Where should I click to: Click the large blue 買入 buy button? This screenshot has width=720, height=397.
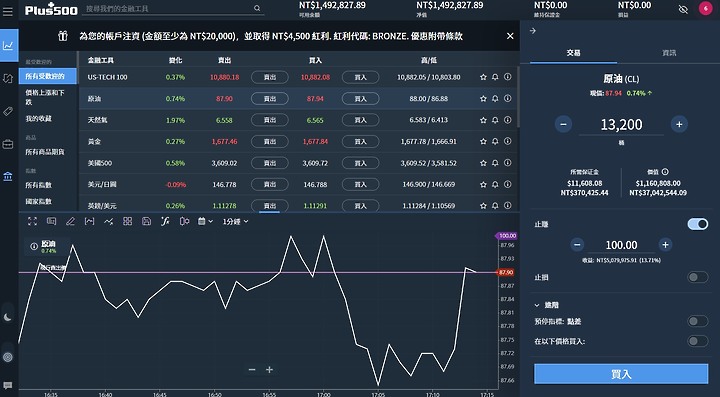point(621,374)
